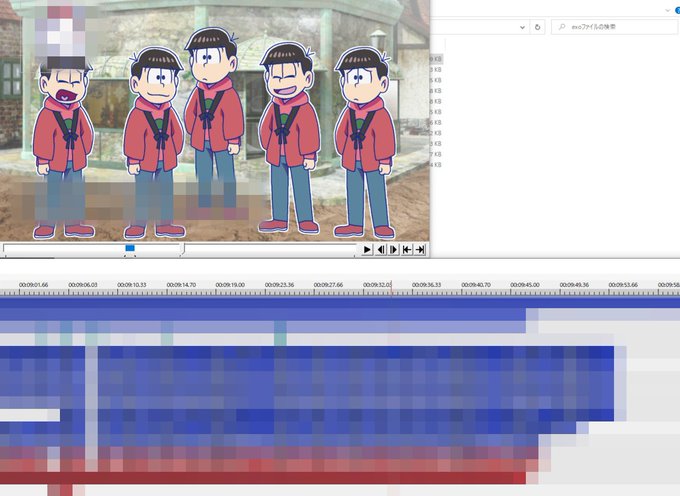Open the Explorer address bar dropdown
The width and height of the screenshot is (680, 496).
coord(522,27)
